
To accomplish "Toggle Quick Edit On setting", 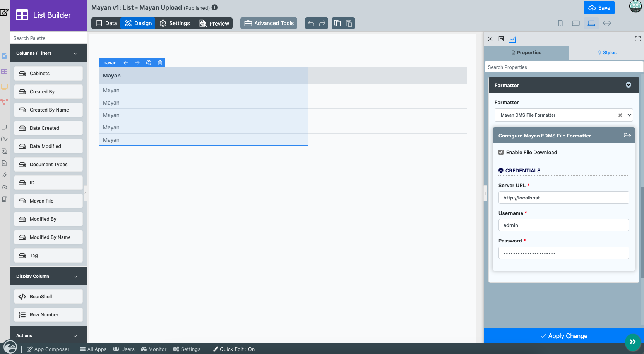I will [234, 349].
